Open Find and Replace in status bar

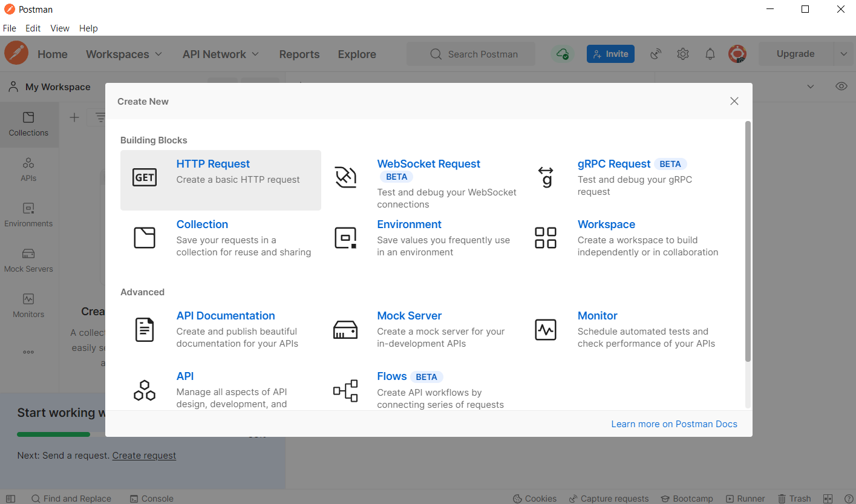point(71,499)
